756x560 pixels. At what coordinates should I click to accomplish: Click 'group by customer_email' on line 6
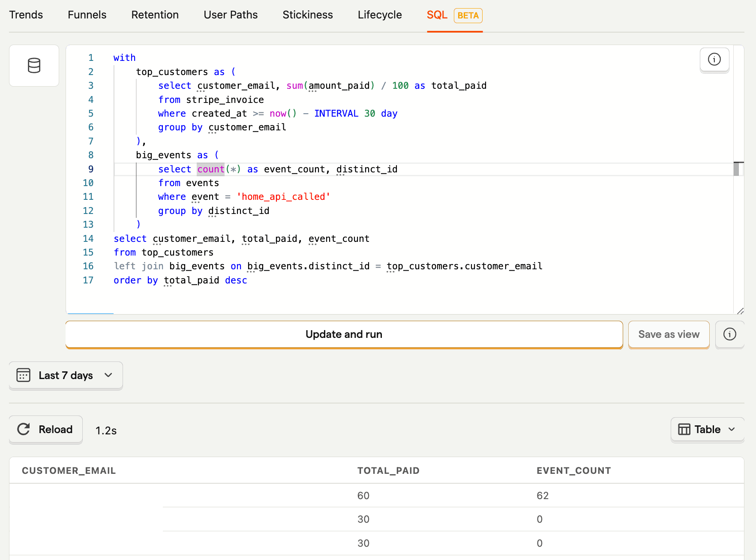(222, 127)
